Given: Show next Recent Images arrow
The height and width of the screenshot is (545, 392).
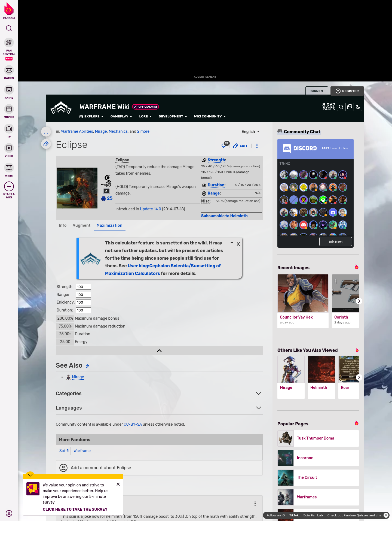Looking at the screenshot, I should coord(359,301).
